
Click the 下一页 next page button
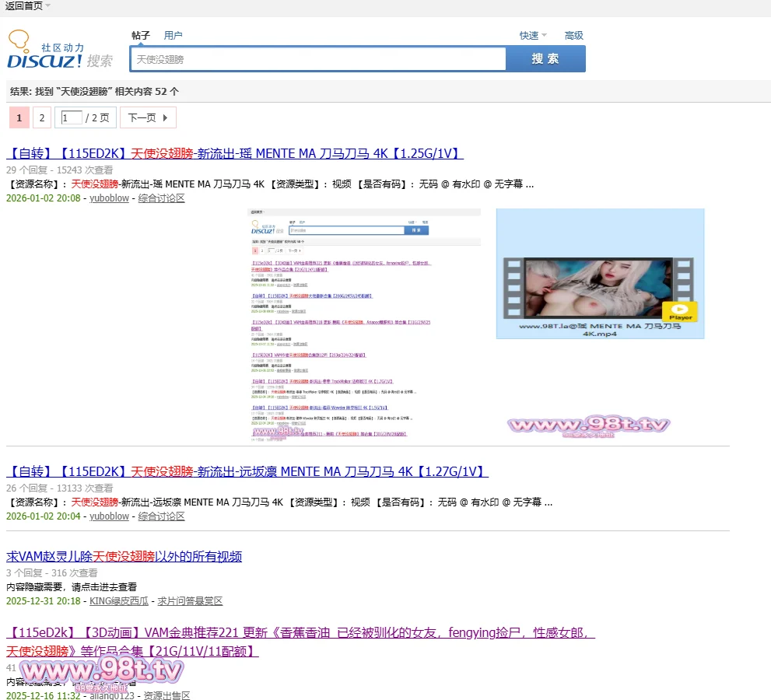148,118
